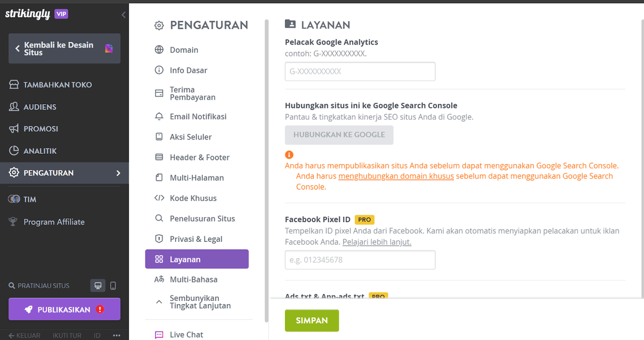
Task: Click the Google Analytics tracker input field
Action: 360,71
